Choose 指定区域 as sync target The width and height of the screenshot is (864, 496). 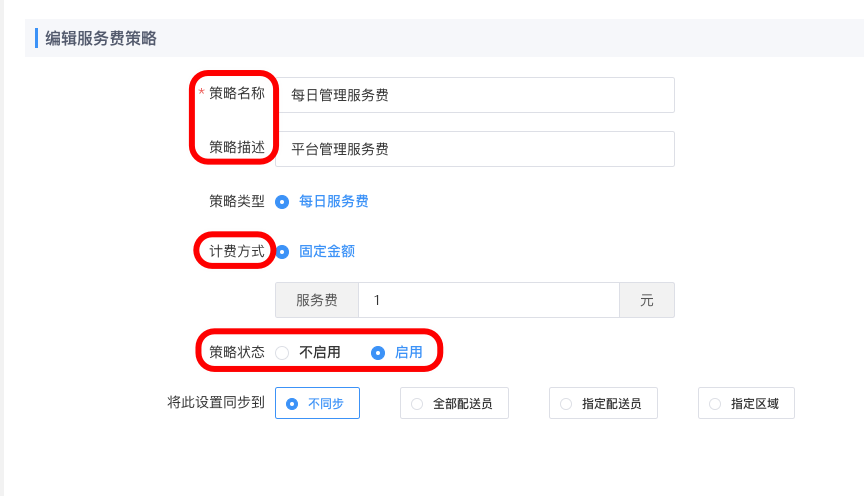[746, 404]
